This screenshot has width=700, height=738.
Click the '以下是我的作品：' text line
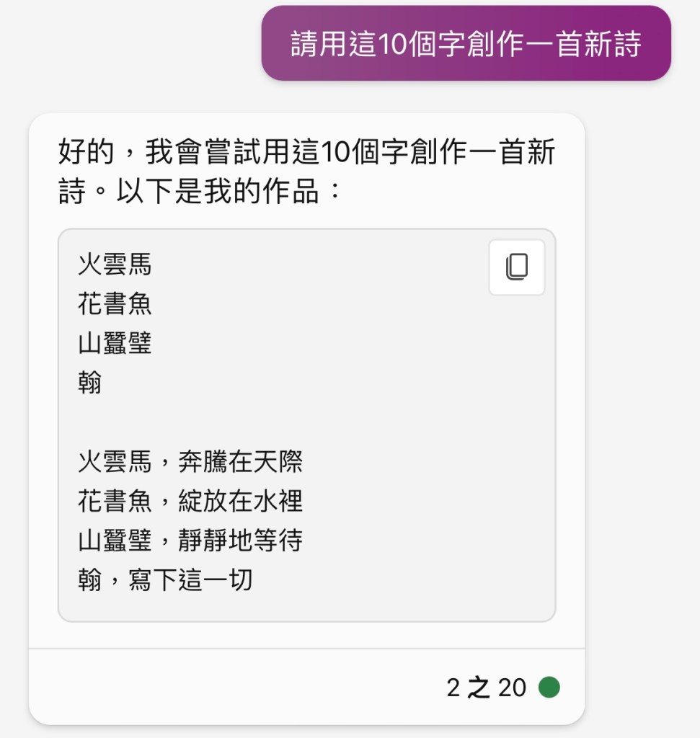click(199, 192)
